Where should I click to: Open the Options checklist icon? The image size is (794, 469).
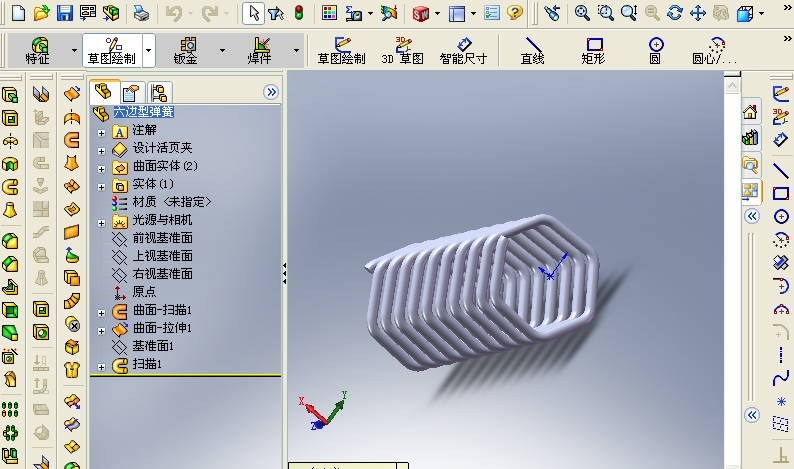click(492, 13)
